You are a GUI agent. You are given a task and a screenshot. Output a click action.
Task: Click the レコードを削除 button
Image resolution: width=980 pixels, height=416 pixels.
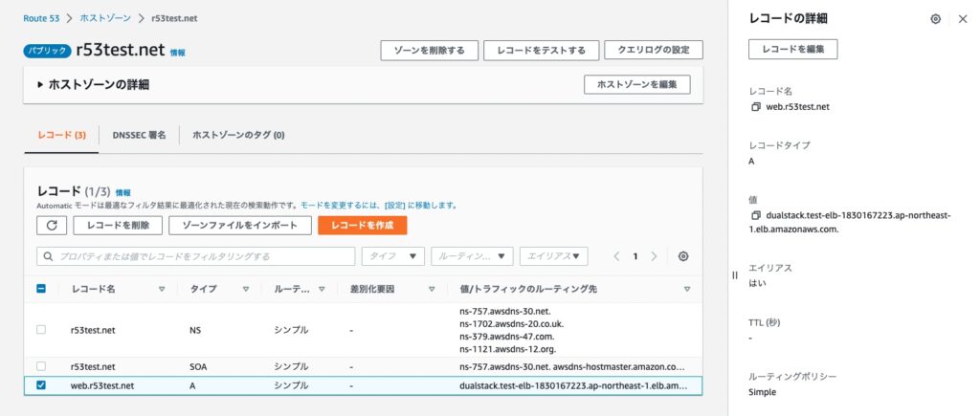118,226
